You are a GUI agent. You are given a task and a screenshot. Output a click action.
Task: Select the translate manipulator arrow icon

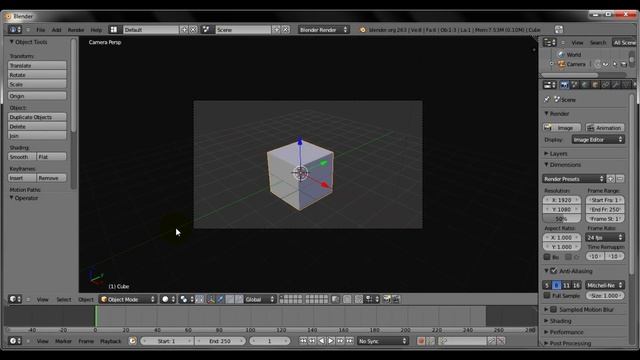220,299
